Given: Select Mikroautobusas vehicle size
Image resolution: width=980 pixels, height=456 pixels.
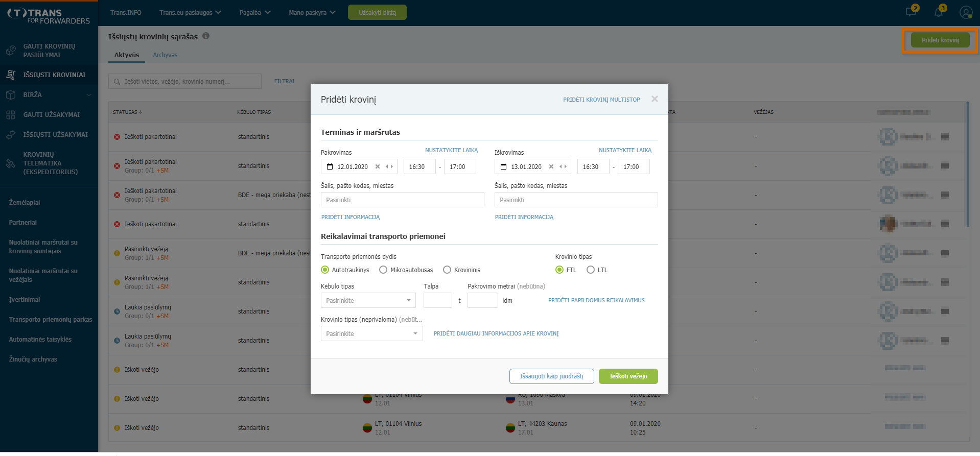Looking at the screenshot, I should click(x=383, y=270).
